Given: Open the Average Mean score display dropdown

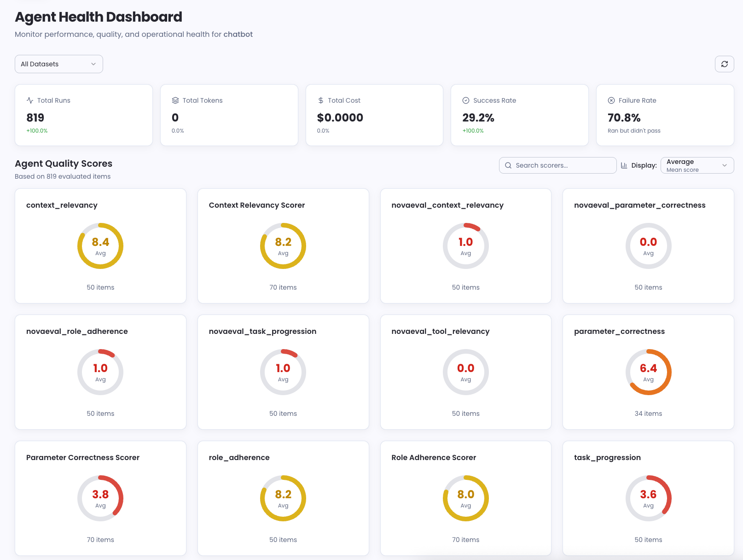Looking at the screenshot, I should pos(697,165).
